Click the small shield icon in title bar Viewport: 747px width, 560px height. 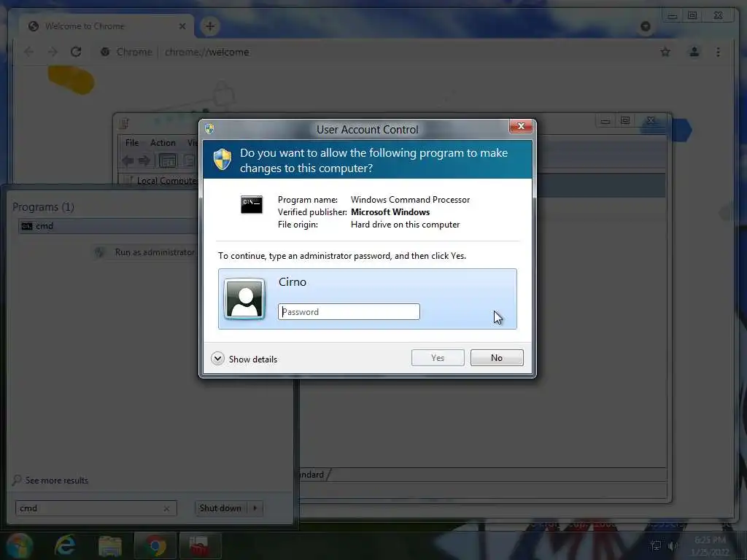click(x=209, y=128)
